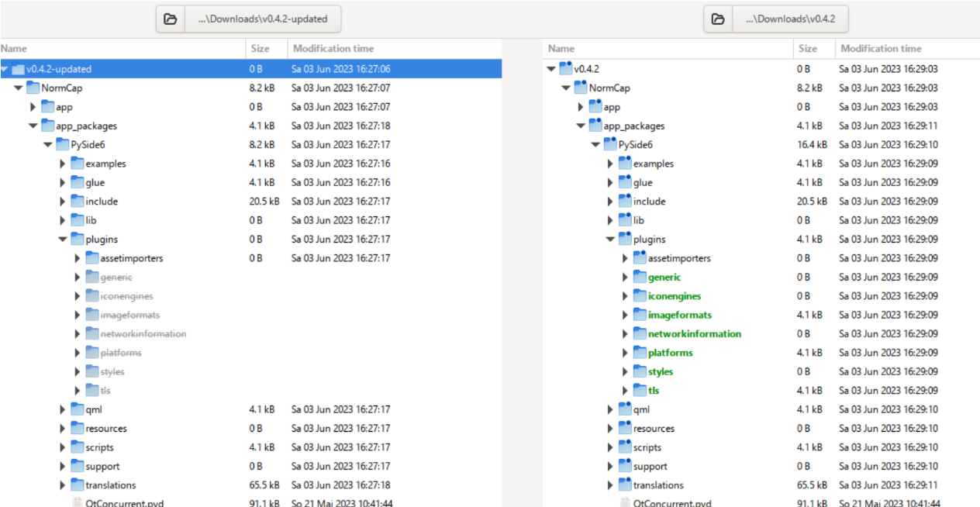Expand translations in the right pane
980x507 pixels.
[609, 485]
